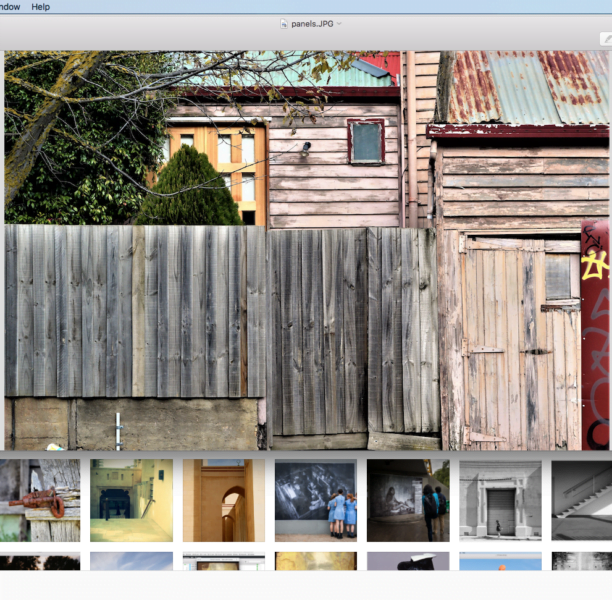Click the main wooden fence photo
This screenshot has width=612, height=600.
[200, 320]
